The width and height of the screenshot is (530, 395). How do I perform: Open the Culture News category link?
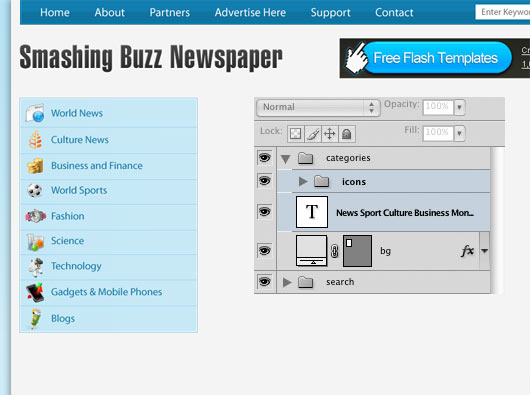point(80,140)
